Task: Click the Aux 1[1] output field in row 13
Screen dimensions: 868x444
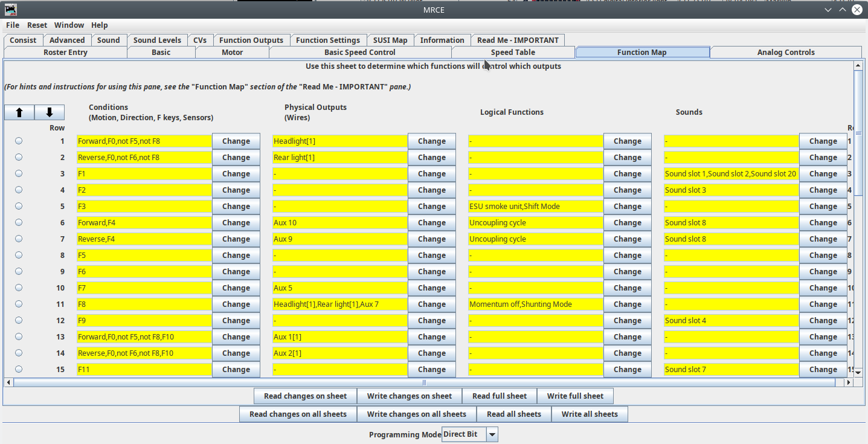Action: click(x=340, y=337)
